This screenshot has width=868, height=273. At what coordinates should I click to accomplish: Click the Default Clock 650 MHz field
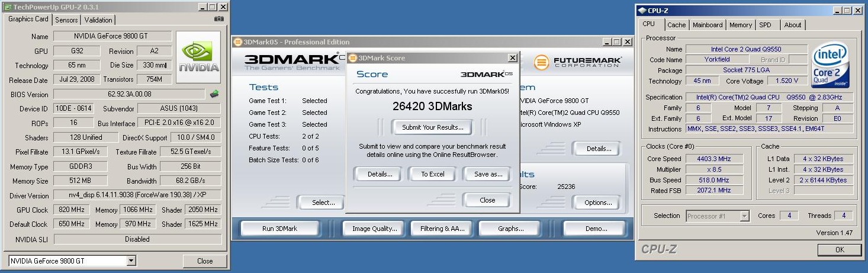tap(70, 224)
